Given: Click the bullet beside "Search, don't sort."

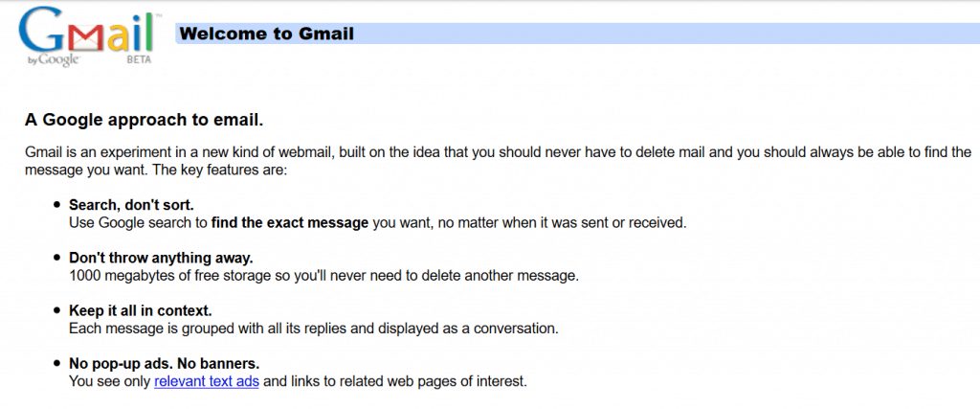Looking at the screenshot, I should click(56, 205).
